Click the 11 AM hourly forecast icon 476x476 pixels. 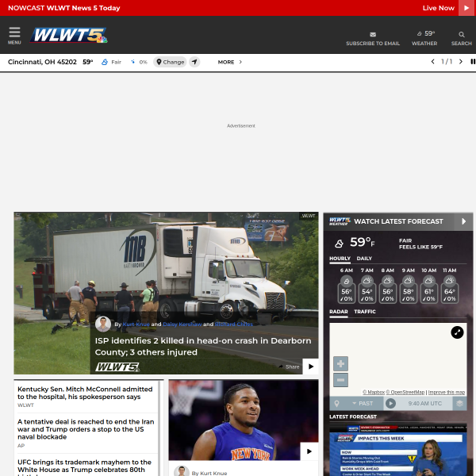click(x=450, y=282)
